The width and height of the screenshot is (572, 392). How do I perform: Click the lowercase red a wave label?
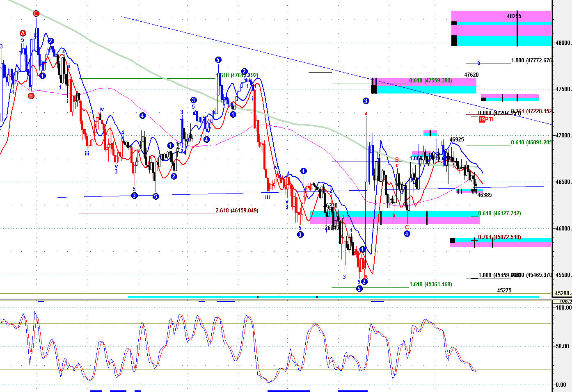click(x=366, y=113)
